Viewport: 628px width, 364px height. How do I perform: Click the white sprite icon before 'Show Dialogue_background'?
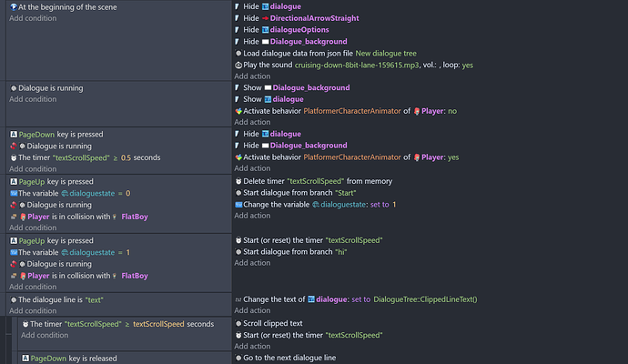(x=268, y=87)
